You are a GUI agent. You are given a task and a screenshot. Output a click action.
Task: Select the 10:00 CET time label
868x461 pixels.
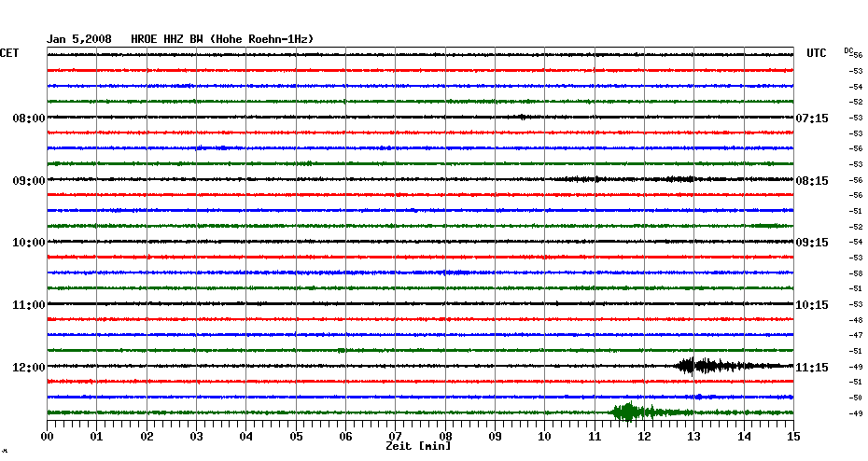29,243
